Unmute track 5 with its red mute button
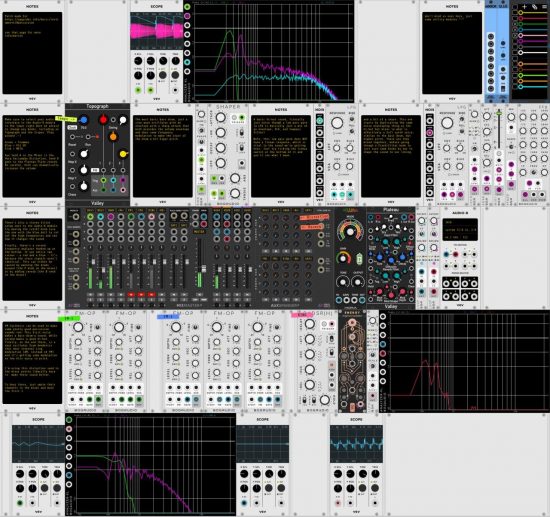The width and height of the screenshot is (550, 517). tap(131, 295)
